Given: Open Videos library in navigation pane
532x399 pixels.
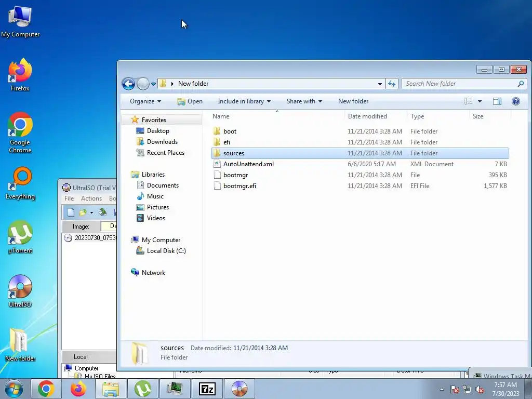Looking at the screenshot, I should [156, 218].
